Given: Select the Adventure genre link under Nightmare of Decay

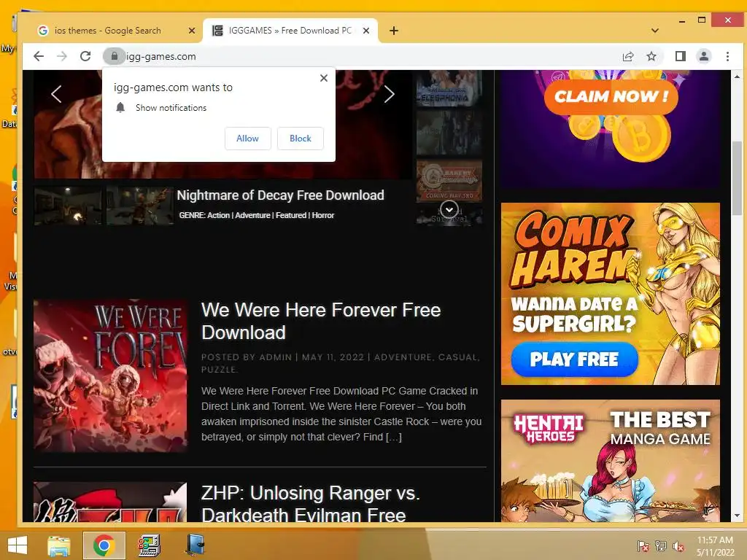Looking at the screenshot, I should [252, 215].
